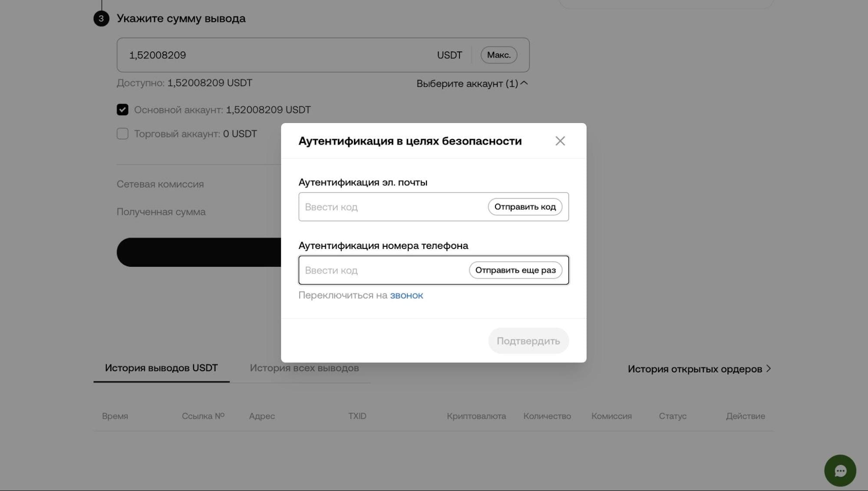Image resolution: width=868 pixels, height=491 pixels.
Task: Click the Полученная сумма label
Action: point(161,212)
